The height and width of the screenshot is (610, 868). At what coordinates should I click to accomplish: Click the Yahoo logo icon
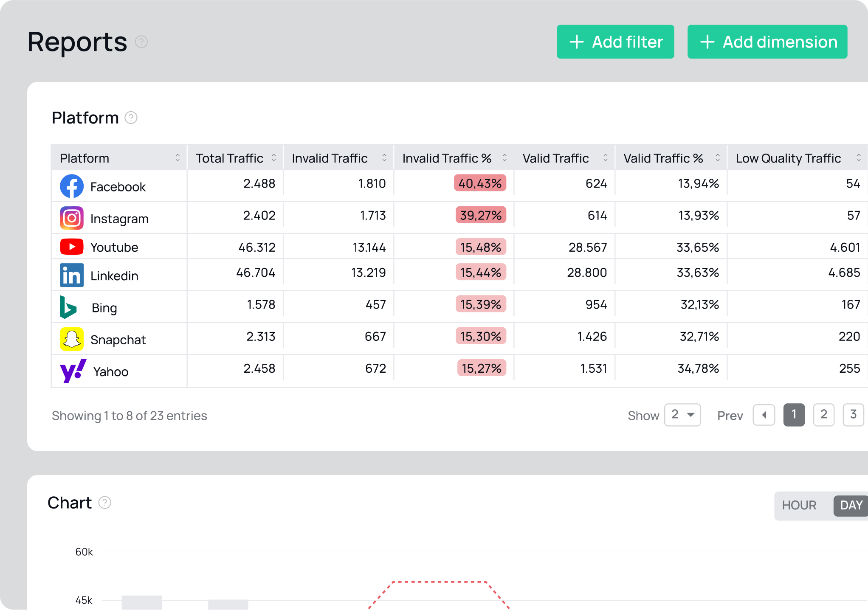pos(73,371)
